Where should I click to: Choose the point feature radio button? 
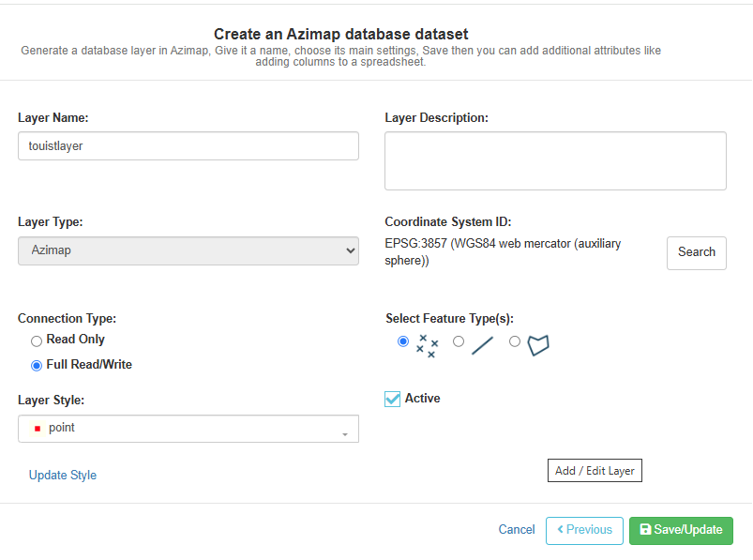(x=403, y=341)
